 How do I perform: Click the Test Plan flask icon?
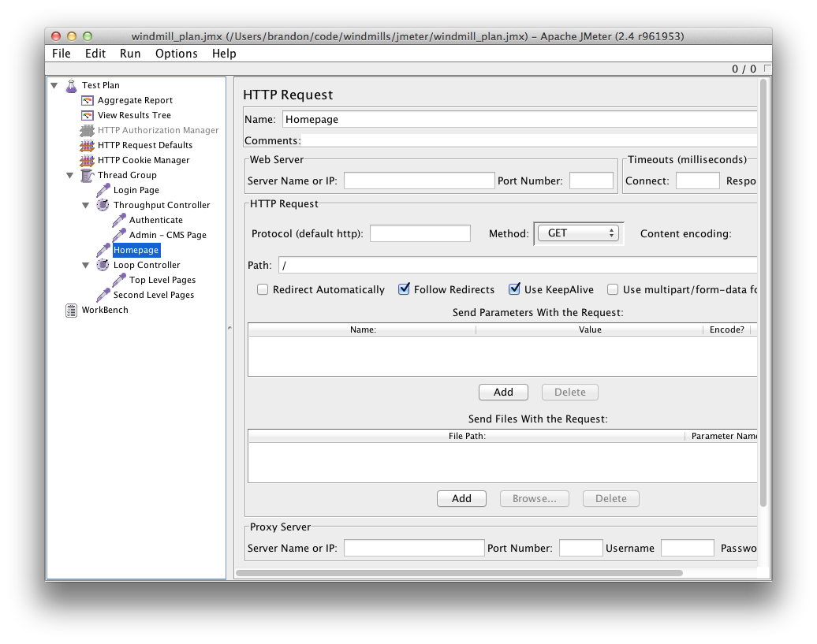pyautogui.click(x=72, y=85)
